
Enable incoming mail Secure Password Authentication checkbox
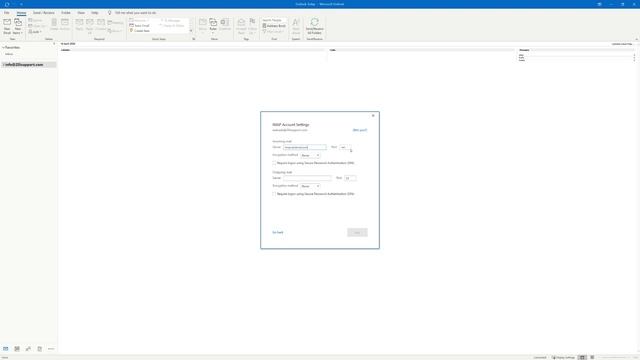point(274,163)
